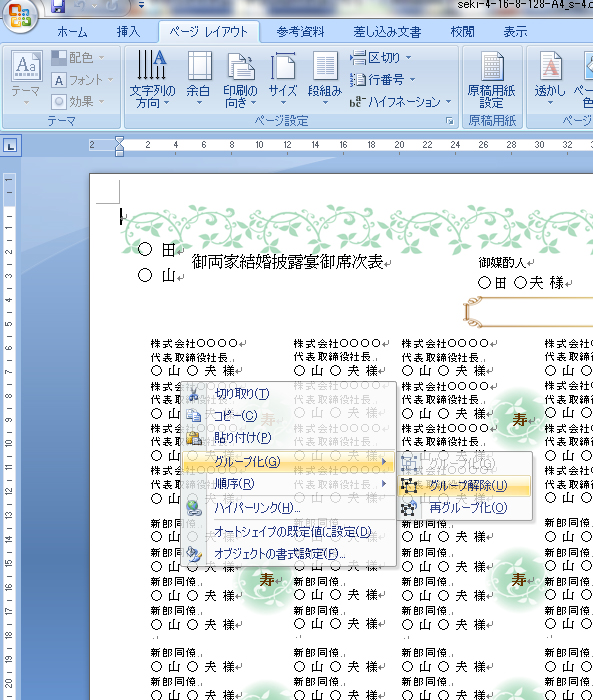Open the 透かし watermark menu
The width and height of the screenshot is (593, 700).
coord(550,79)
